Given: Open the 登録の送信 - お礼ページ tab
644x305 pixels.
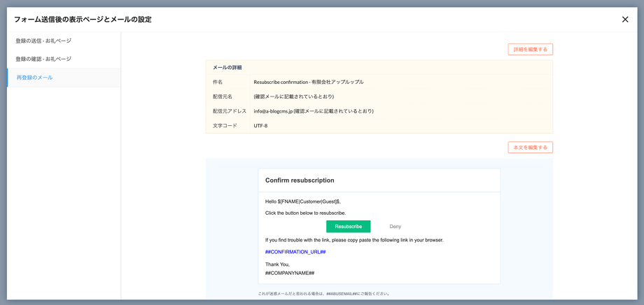Looking at the screenshot, I should click(43, 41).
